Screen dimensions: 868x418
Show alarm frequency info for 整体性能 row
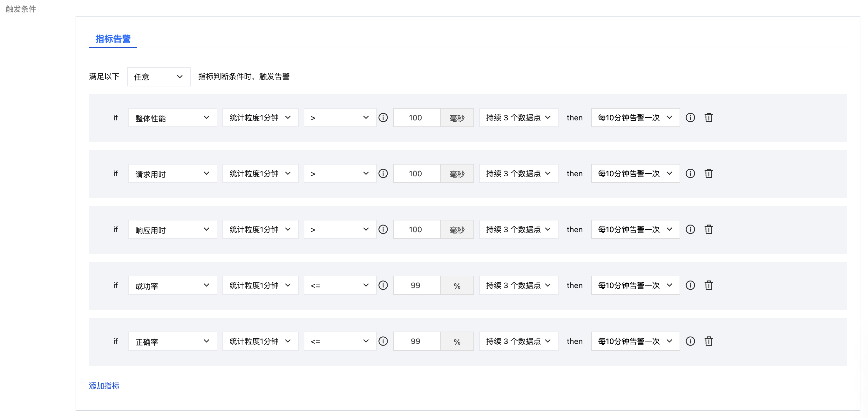pyautogui.click(x=690, y=118)
